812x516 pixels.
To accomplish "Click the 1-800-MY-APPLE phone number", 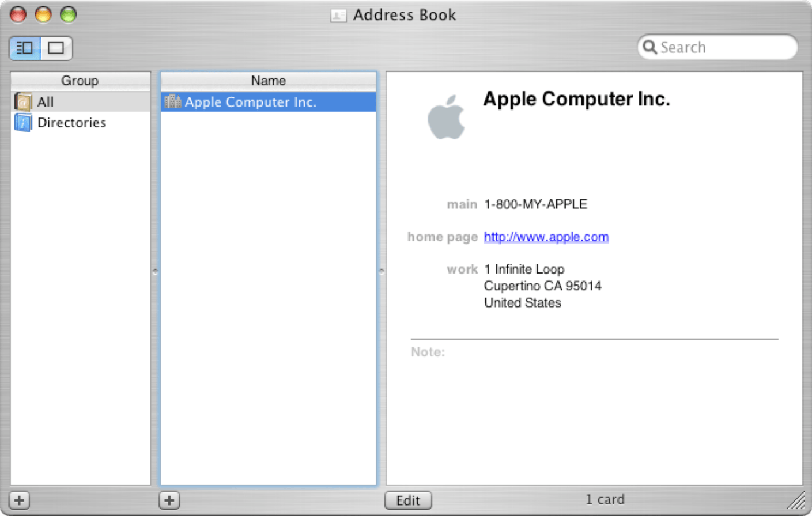I will 536,204.
